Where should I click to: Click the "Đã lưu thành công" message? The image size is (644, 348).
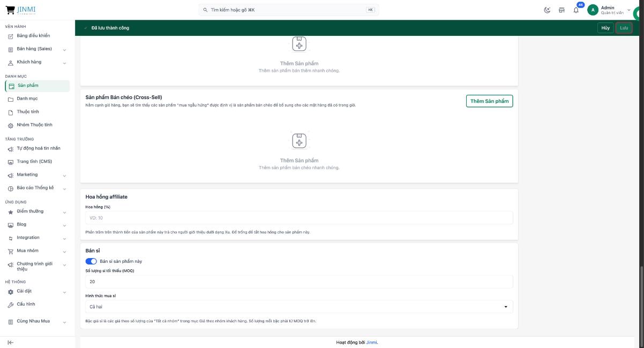[x=110, y=28]
